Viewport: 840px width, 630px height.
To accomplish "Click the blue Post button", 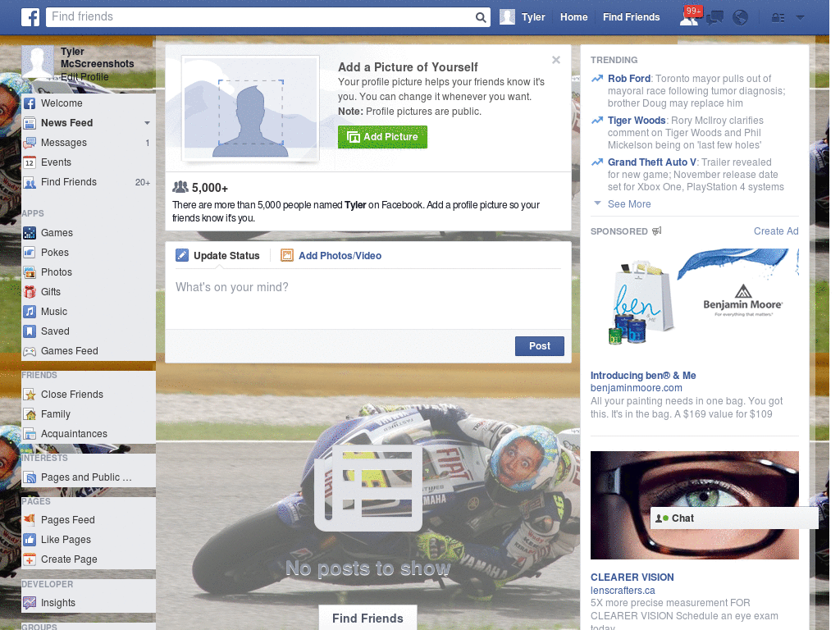I will pos(540,346).
